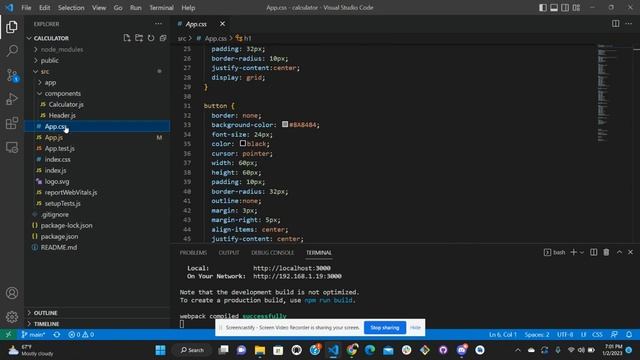Open package.json in the file tree
The image size is (640, 360).
coord(59,236)
